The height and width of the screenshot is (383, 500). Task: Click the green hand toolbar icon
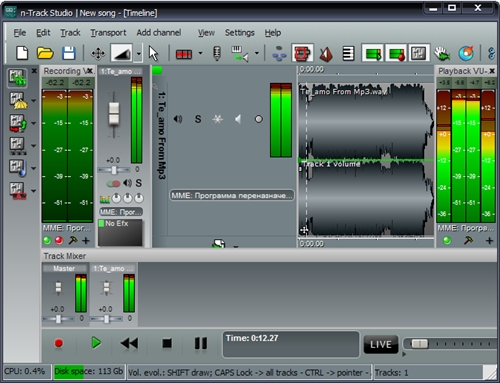pyautogui.click(x=442, y=53)
